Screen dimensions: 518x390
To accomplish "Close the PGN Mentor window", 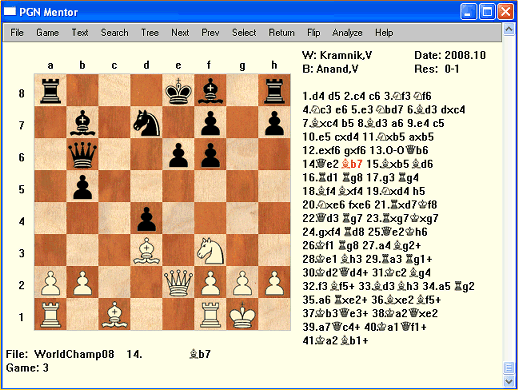I will pyautogui.click(x=506, y=12).
